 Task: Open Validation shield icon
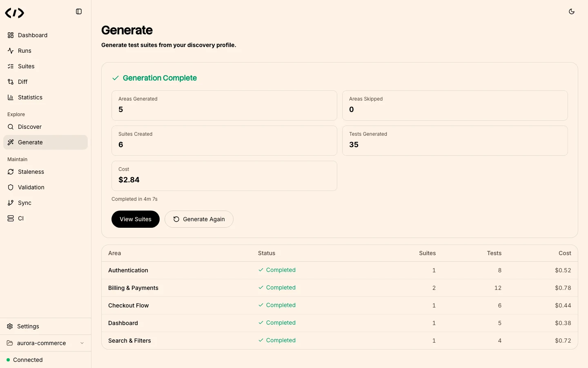pos(11,187)
